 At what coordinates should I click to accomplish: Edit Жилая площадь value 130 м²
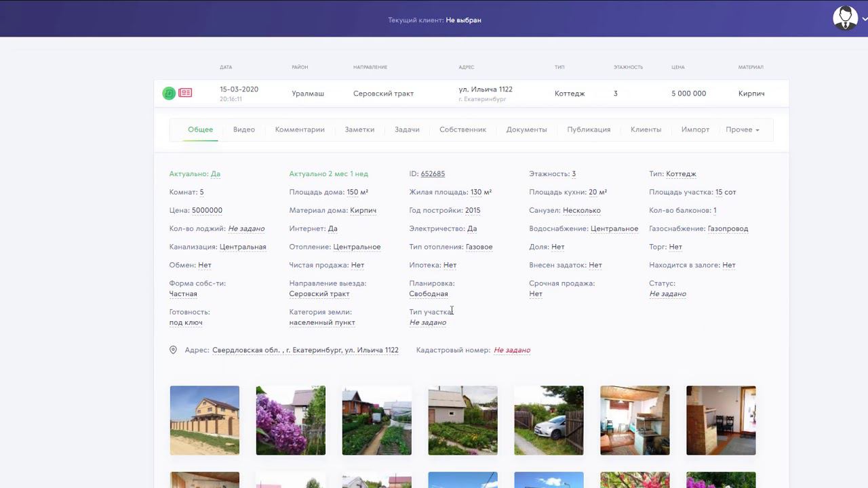[481, 192]
